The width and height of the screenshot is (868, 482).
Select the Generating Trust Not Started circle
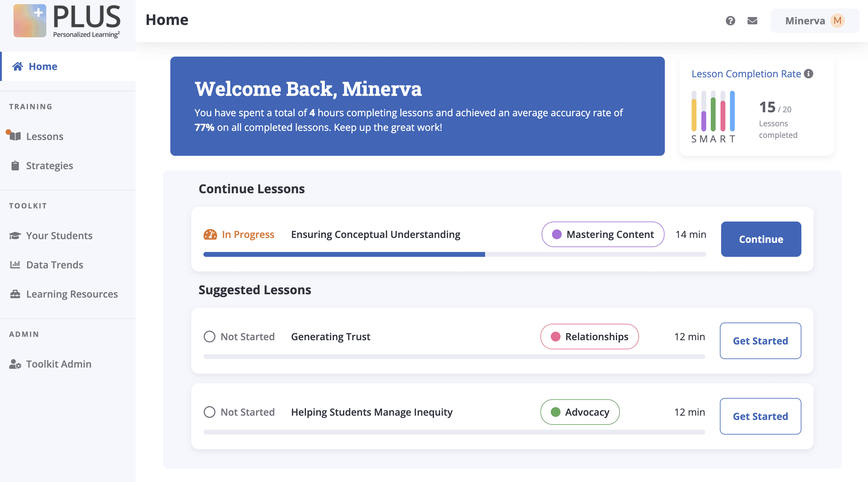pos(209,336)
